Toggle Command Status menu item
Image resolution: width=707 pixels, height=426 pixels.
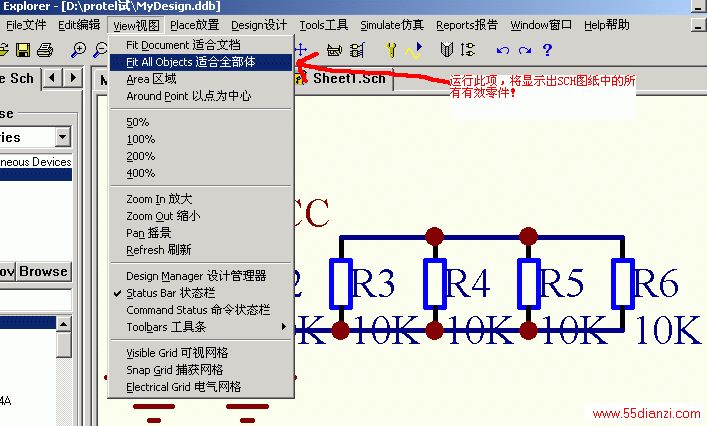pyautogui.click(x=201, y=310)
